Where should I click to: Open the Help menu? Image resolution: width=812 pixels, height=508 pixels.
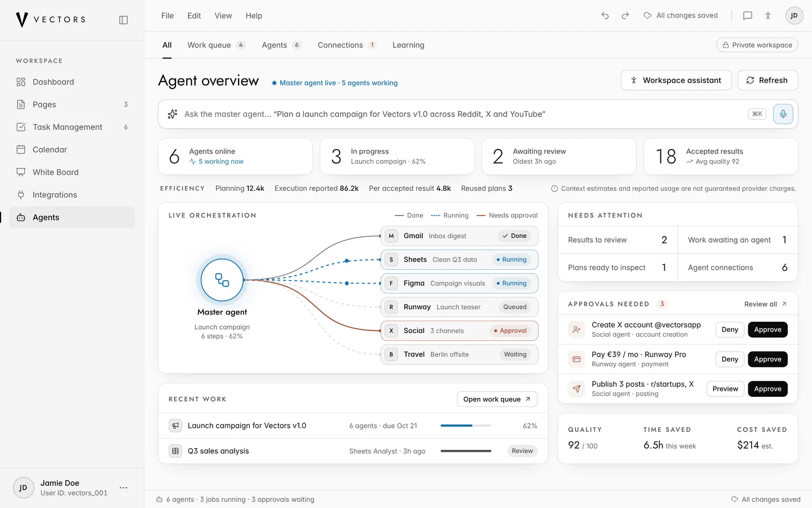(x=254, y=16)
